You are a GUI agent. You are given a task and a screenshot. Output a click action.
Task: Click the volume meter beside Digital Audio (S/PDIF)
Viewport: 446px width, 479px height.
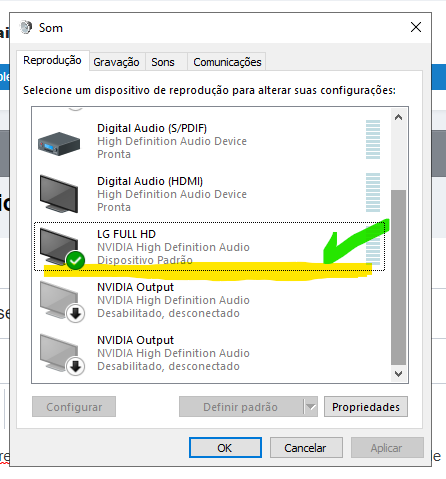(373, 139)
